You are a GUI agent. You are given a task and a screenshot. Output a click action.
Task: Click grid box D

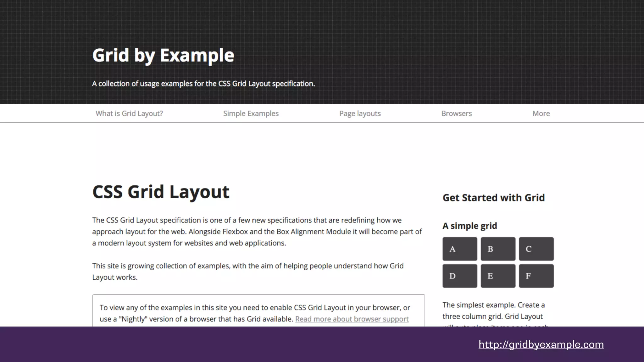pos(459,276)
